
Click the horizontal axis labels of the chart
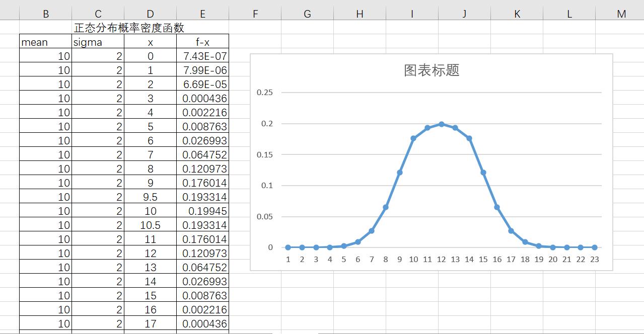coord(441,259)
